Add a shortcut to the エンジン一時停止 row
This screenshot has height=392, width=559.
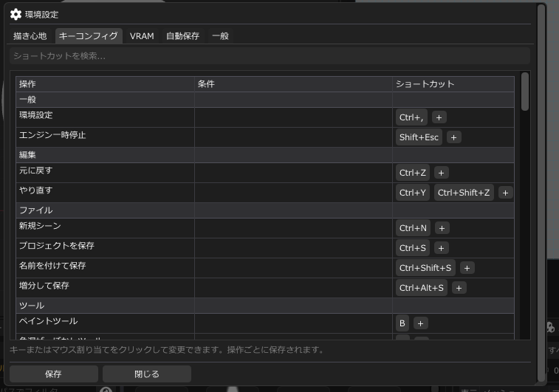click(453, 137)
